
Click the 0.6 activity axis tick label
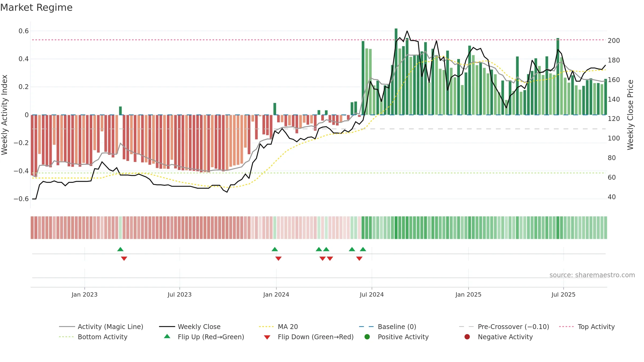pos(24,31)
